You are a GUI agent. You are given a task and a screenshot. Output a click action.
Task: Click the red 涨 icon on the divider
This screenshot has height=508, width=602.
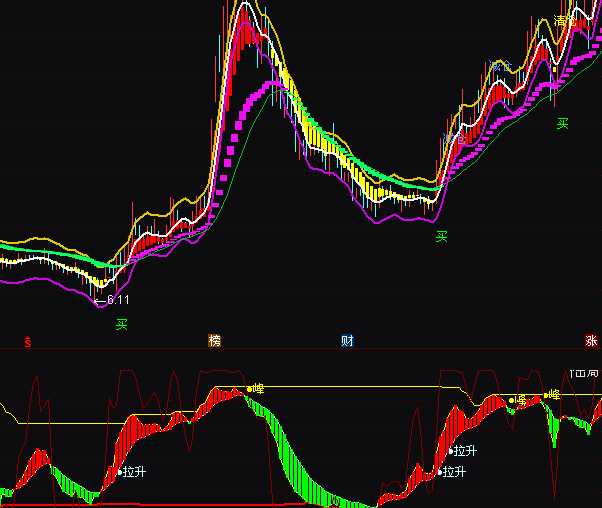591,341
